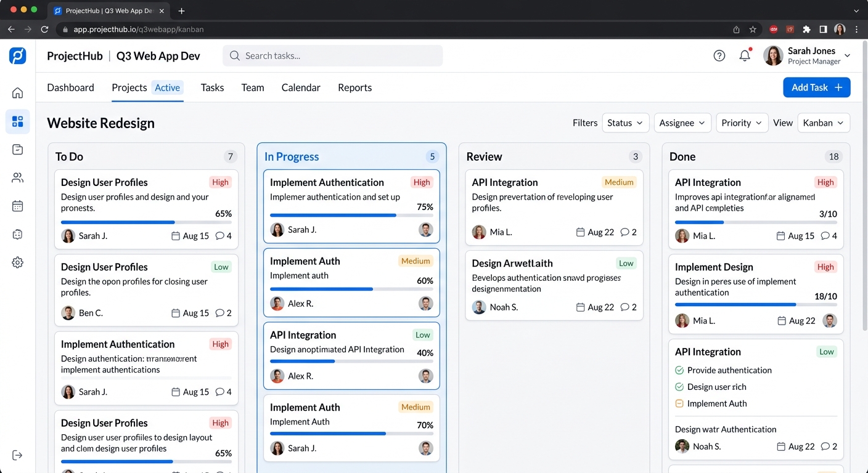The image size is (868, 473).
Task: Click the help question mark icon
Action: pos(719,55)
